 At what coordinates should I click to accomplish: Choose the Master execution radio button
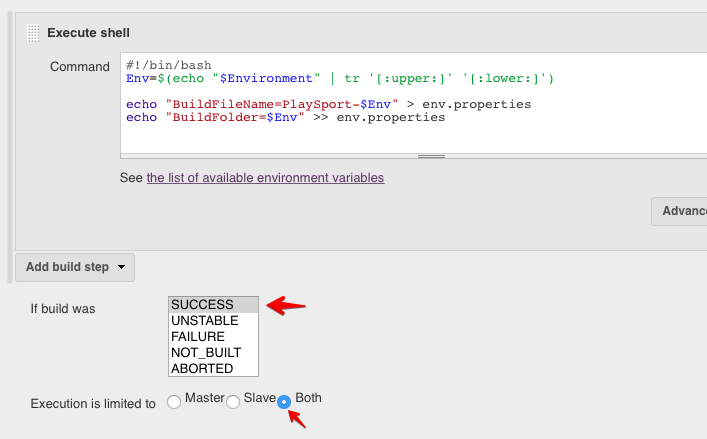click(174, 402)
